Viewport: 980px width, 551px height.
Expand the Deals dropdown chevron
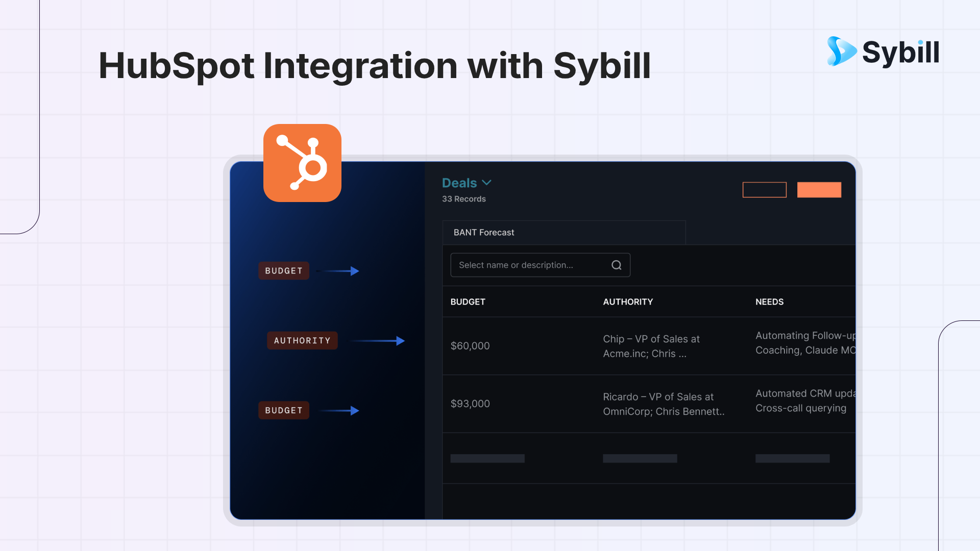click(487, 183)
